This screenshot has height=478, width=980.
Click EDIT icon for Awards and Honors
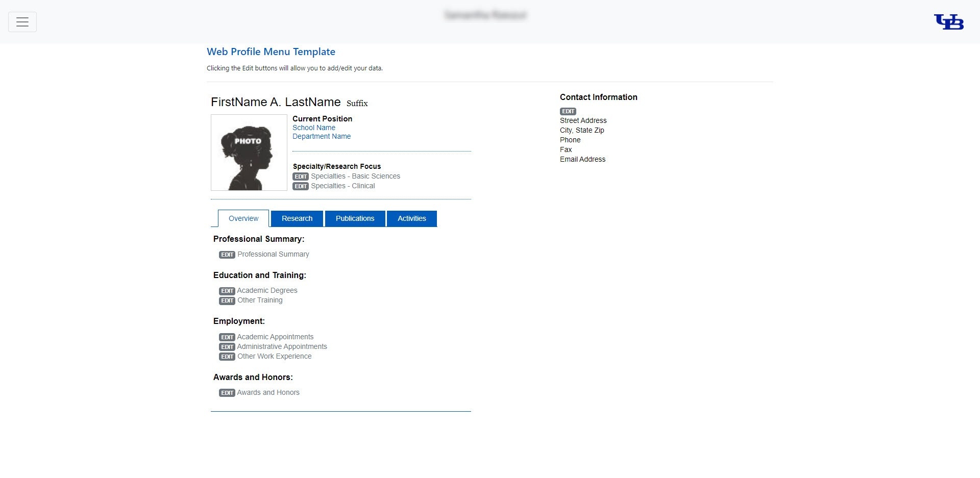pos(227,393)
